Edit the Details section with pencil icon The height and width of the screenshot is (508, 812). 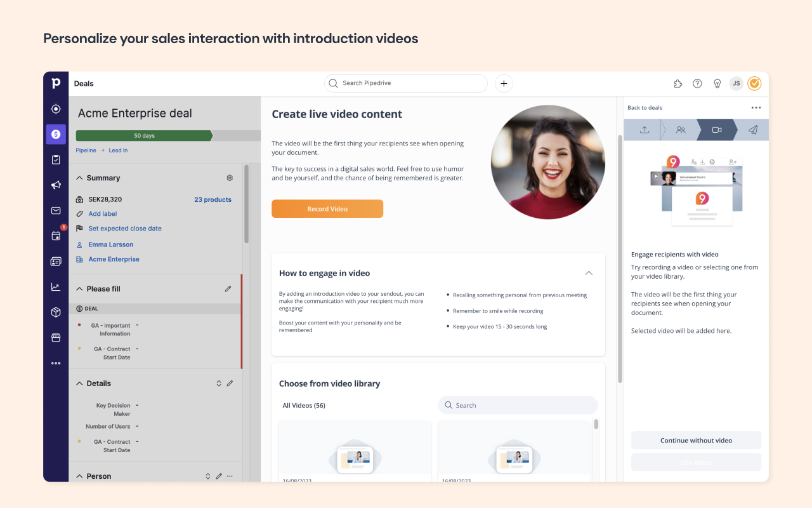pyautogui.click(x=230, y=384)
